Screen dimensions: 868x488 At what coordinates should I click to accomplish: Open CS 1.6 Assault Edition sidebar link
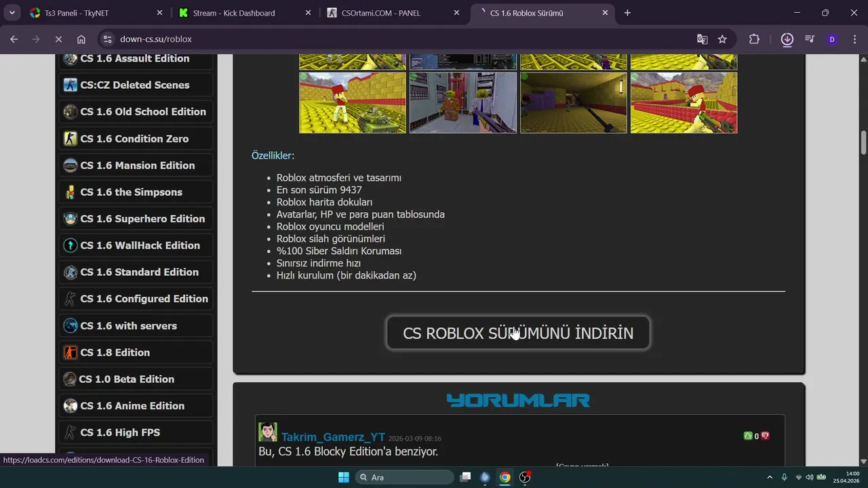pyautogui.click(x=136, y=58)
